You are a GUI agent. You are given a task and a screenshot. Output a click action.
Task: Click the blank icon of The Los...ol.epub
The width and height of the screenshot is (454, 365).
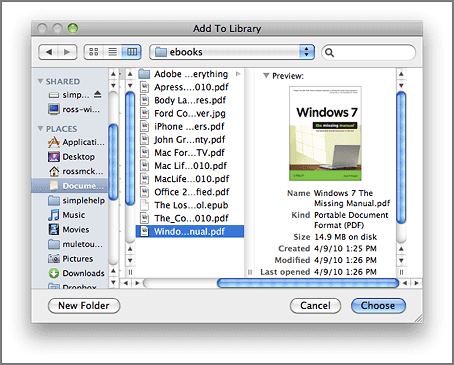(144, 205)
